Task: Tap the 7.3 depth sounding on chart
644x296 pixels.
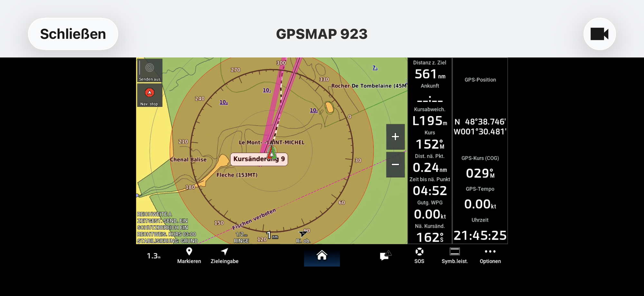Action: coord(375,68)
